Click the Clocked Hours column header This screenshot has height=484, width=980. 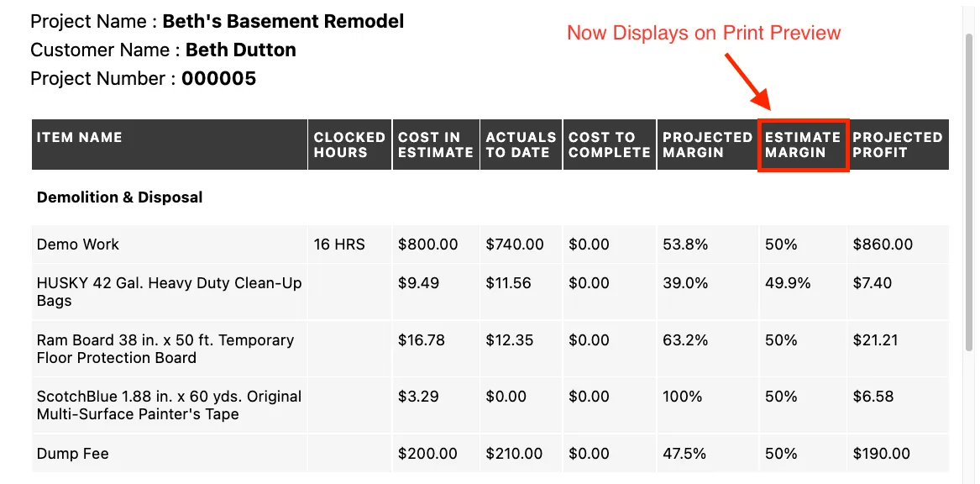(x=349, y=145)
